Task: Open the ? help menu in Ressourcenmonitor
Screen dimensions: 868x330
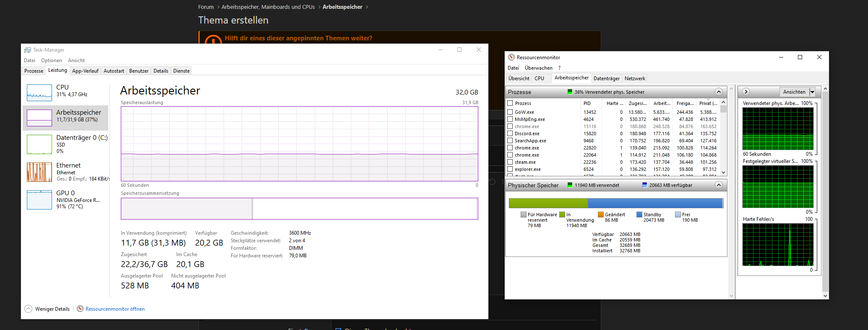Action: (x=559, y=68)
